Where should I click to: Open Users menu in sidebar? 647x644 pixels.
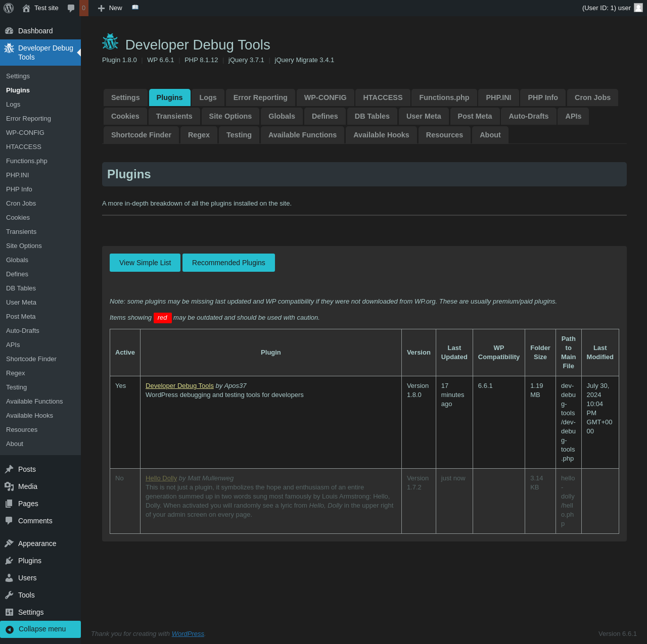click(x=27, y=578)
